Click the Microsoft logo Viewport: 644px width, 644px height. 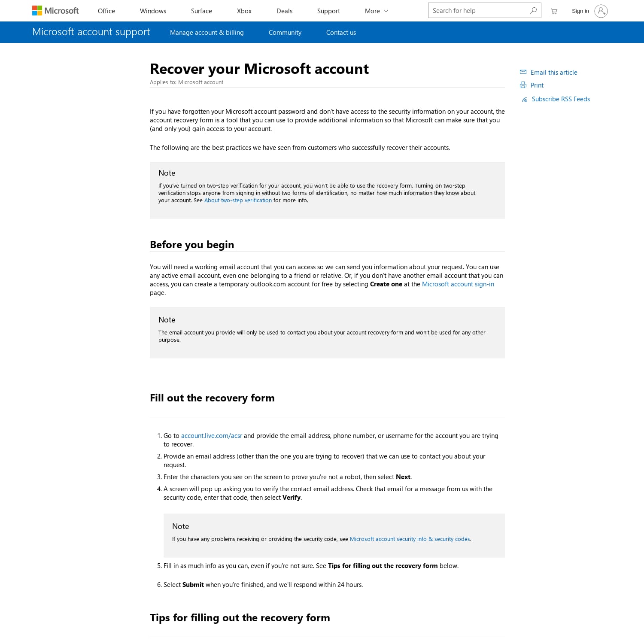coord(55,11)
